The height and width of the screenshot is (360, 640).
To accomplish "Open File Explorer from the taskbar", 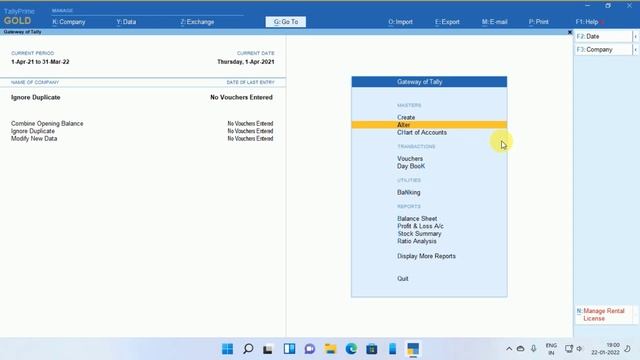I will point(330,349).
